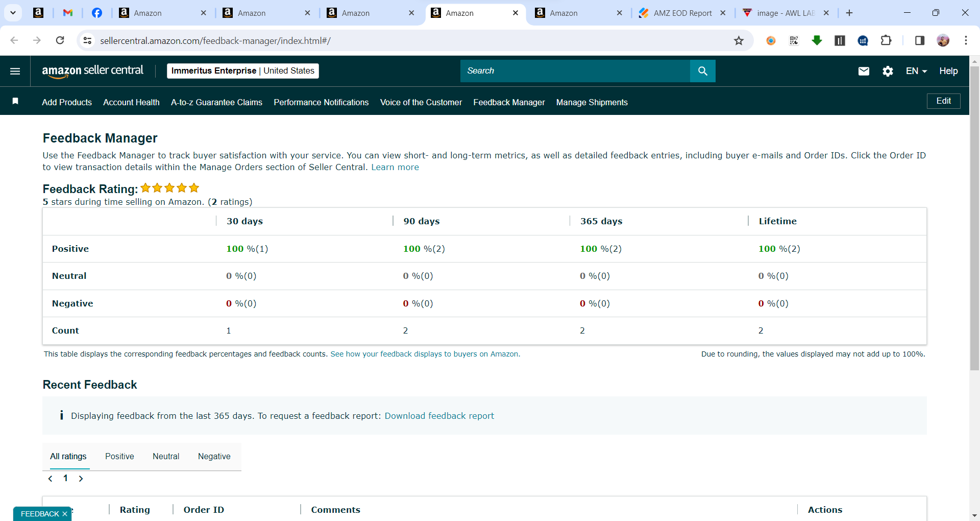The image size is (980, 521).
Task: Open the pinned Gmail tab
Action: (x=67, y=13)
